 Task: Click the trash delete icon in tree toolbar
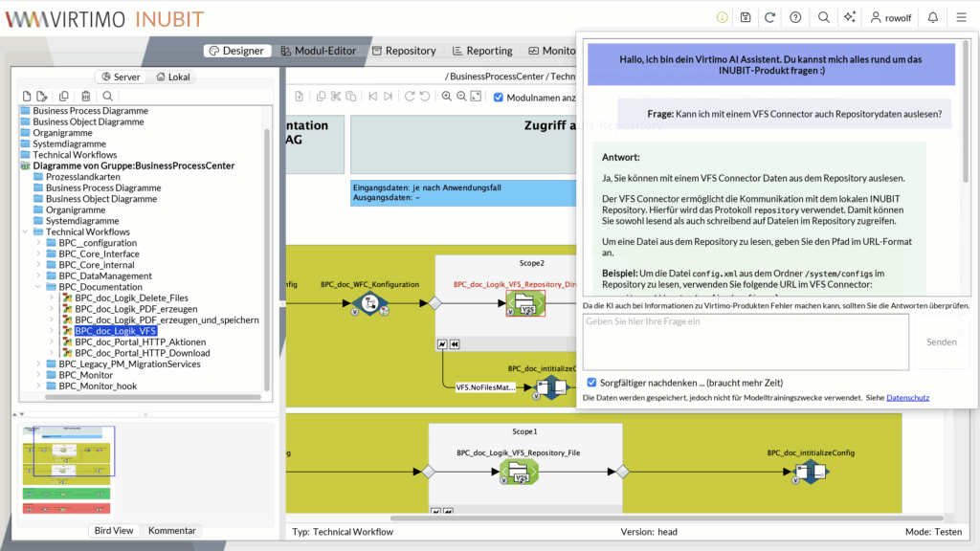click(x=85, y=96)
